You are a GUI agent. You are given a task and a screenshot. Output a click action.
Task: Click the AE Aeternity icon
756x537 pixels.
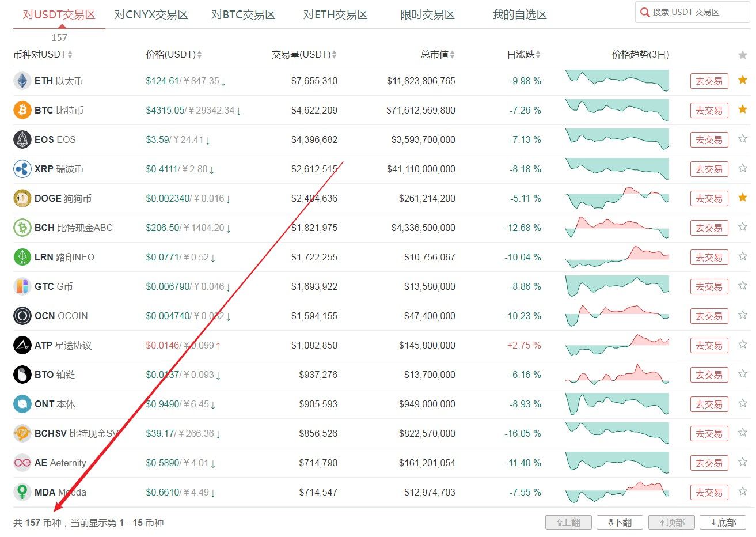22,463
